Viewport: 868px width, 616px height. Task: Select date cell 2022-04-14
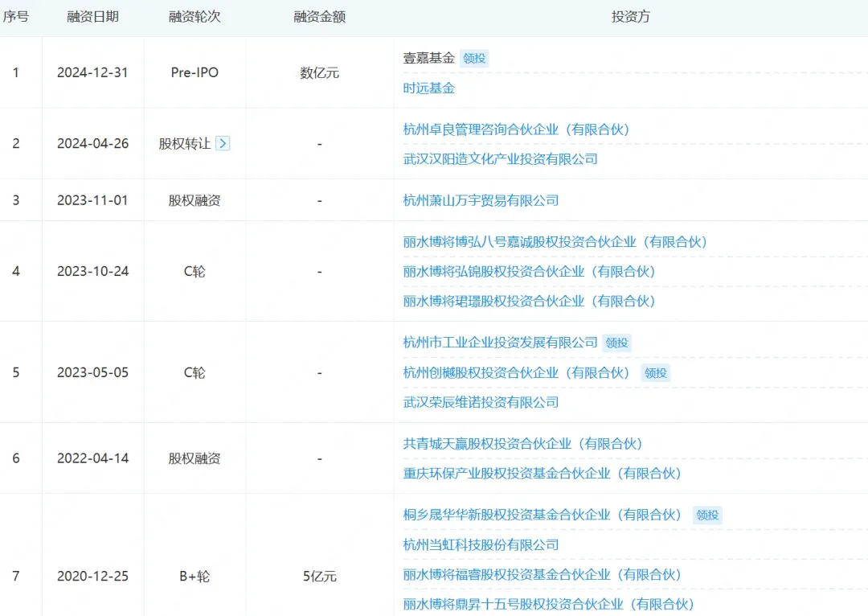pyautogui.click(x=93, y=458)
